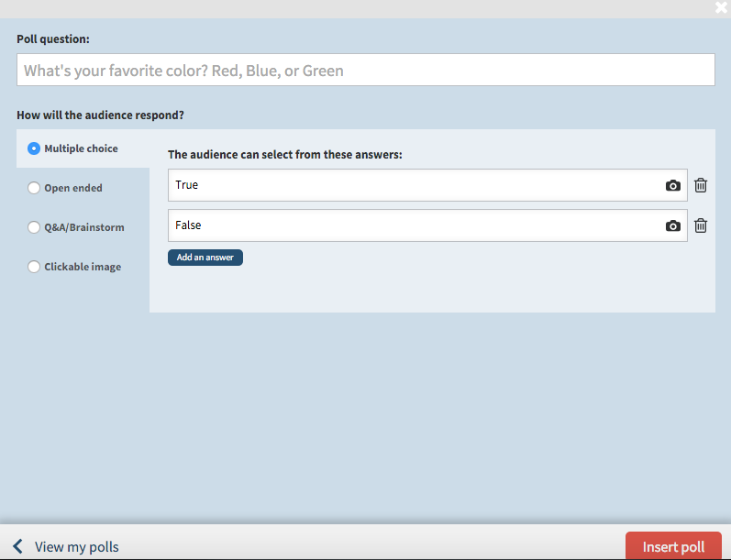The height and width of the screenshot is (560, 731).
Task: Click the 'Open ended' label text
Action: 73,188
